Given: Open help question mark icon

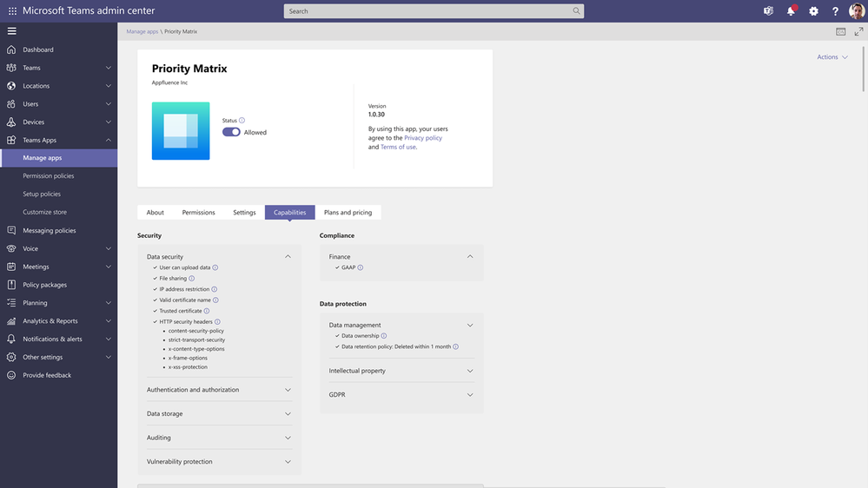Looking at the screenshot, I should click(835, 11).
